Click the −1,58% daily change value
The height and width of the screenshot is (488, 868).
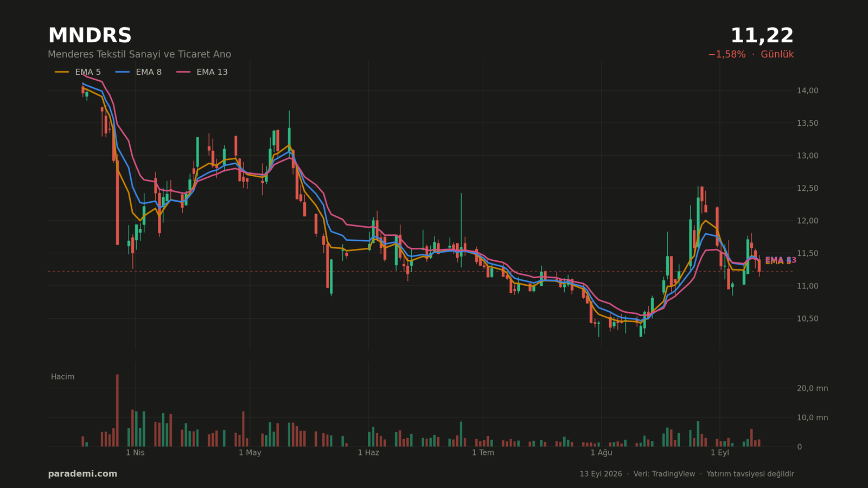click(x=726, y=54)
